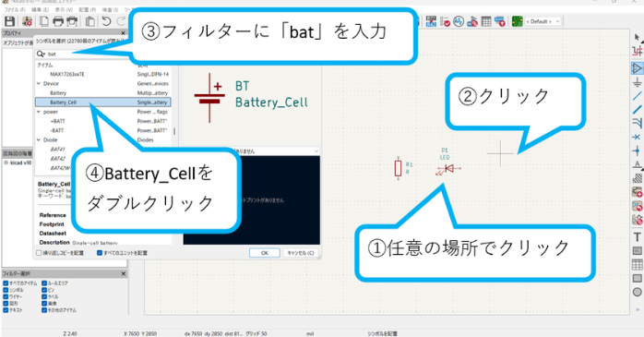This screenshot has width=644, height=337.
Task: Select the Add Text T tool
Action: 637,237
